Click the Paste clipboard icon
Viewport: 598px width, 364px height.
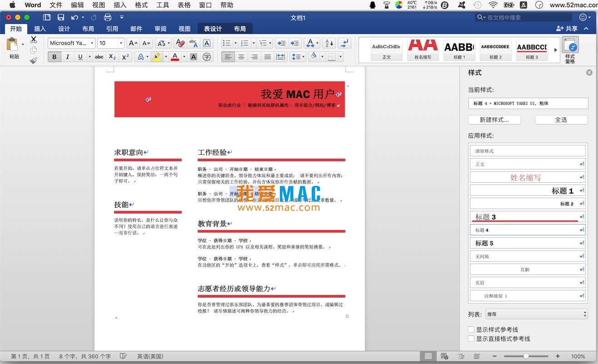coord(13,45)
